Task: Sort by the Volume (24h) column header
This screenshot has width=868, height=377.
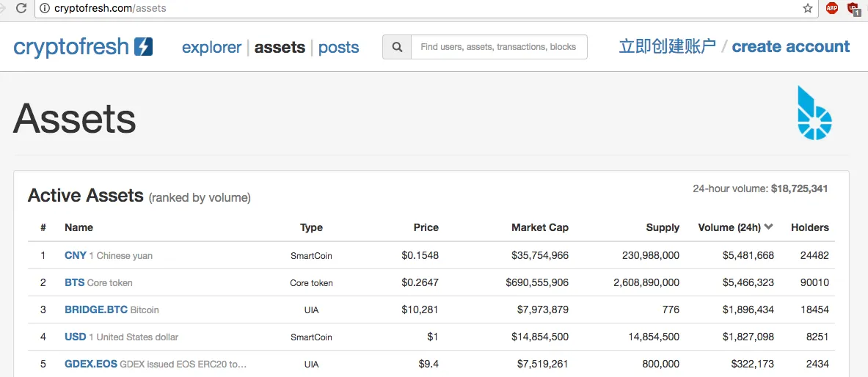Action: click(x=729, y=227)
